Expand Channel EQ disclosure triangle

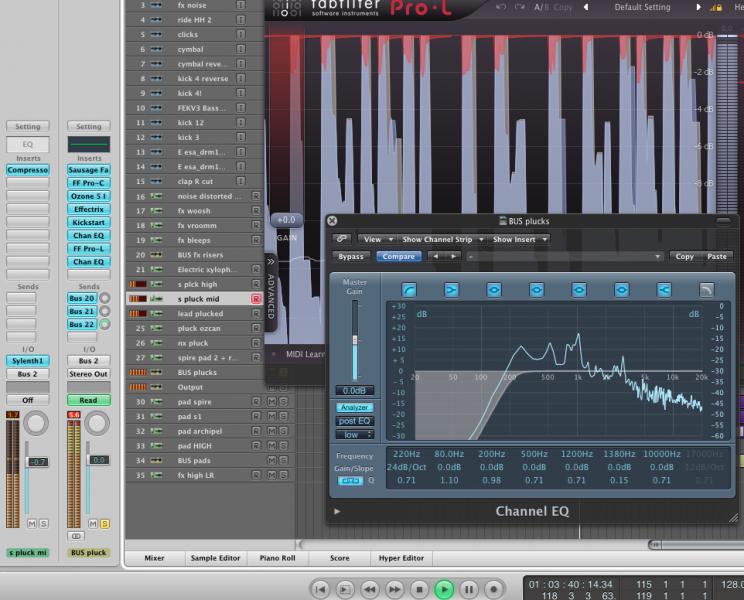point(337,511)
